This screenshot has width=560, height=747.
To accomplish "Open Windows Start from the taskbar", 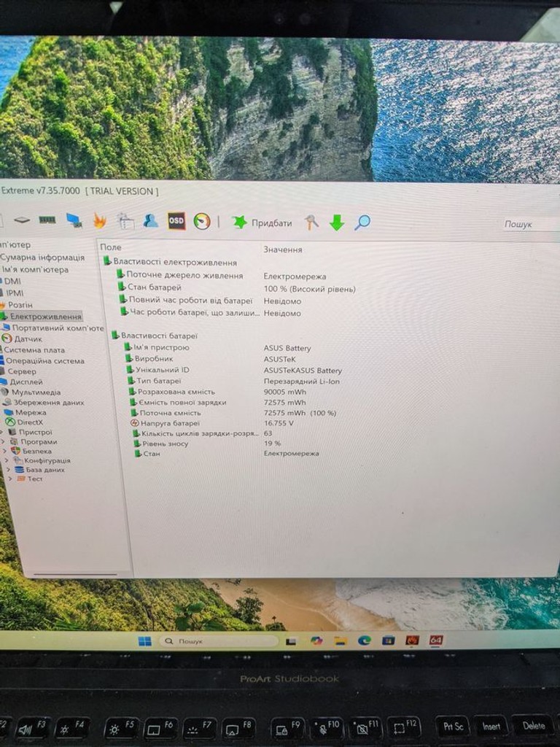I will click(x=145, y=640).
